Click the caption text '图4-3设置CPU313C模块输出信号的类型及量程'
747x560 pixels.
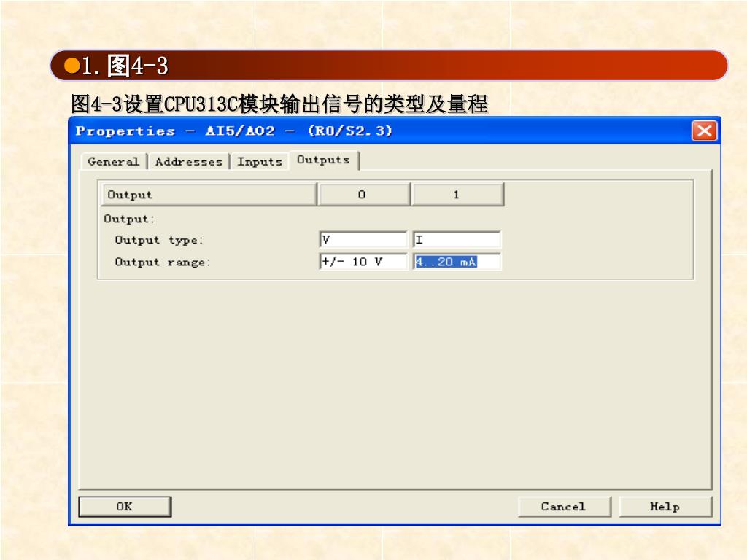pos(279,104)
